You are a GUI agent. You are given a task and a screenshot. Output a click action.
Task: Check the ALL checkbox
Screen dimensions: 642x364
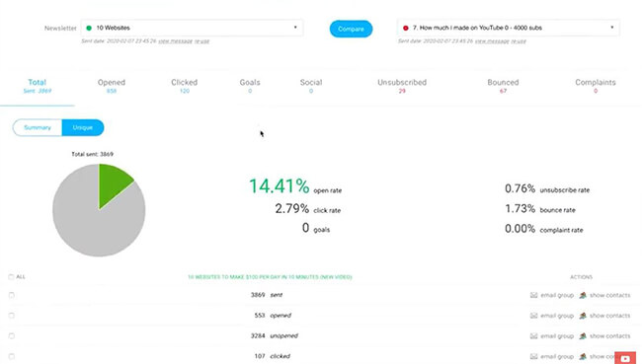[x=11, y=277]
